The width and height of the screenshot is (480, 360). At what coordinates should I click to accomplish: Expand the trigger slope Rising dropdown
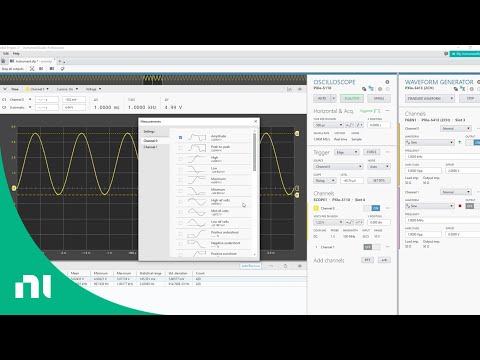(325, 181)
